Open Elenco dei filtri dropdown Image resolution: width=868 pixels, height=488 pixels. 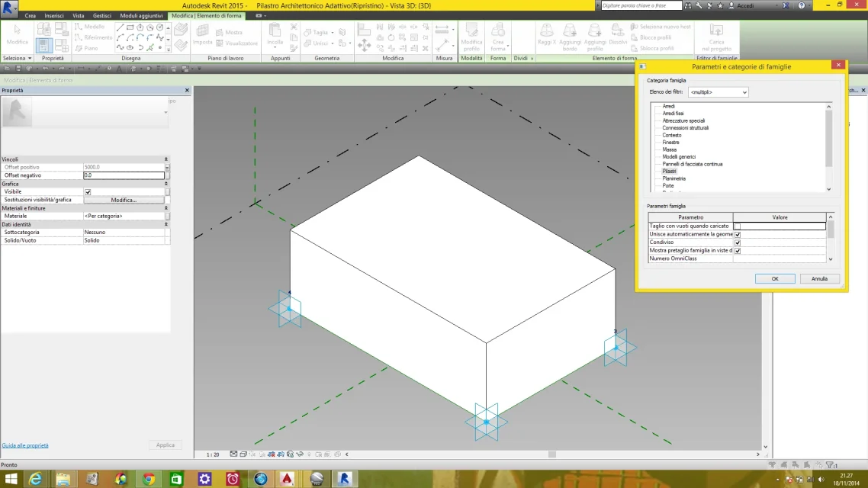tap(718, 92)
